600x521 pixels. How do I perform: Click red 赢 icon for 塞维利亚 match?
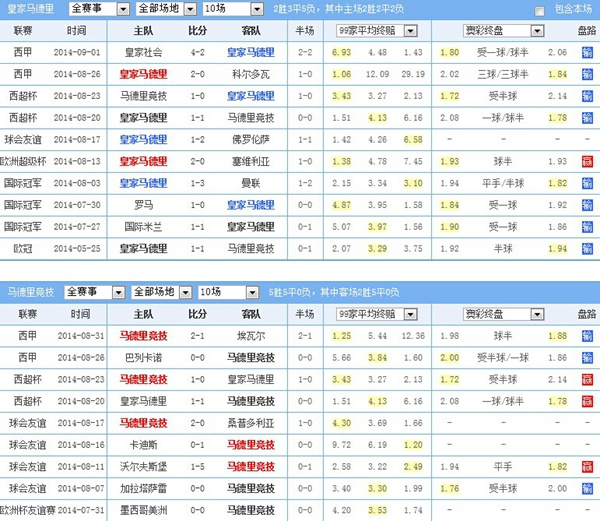(587, 161)
